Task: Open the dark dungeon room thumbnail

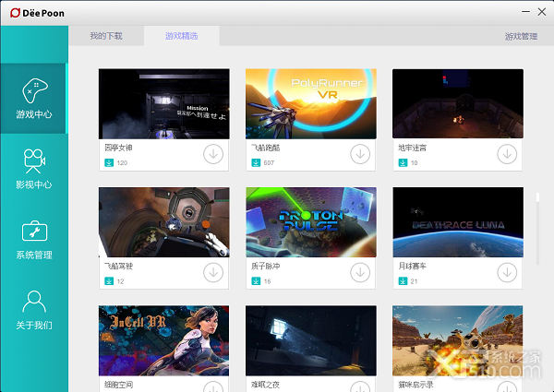Action: click(x=458, y=103)
